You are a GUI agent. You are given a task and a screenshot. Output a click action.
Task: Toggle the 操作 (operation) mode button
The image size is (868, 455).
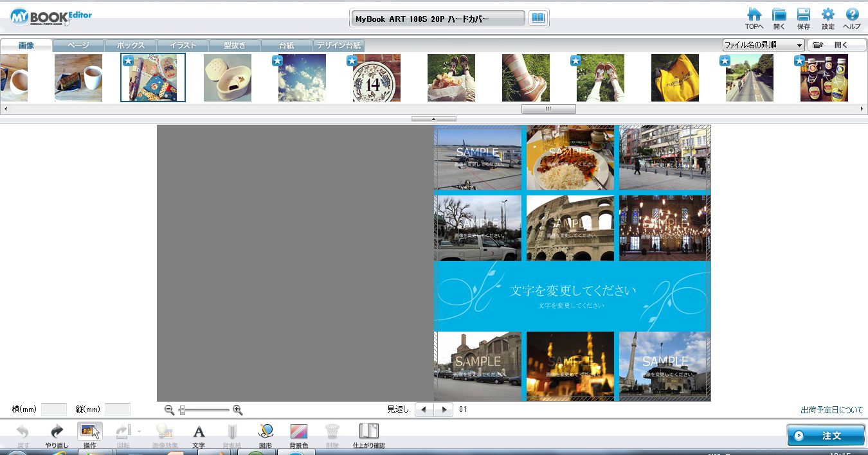pyautogui.click(x=89, y=432)
